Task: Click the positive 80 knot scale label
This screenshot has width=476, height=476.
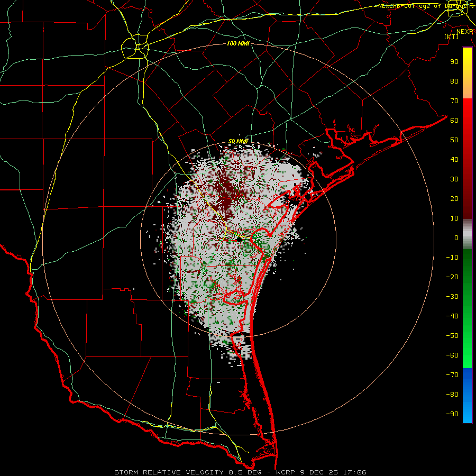Action: pos(454,81)
